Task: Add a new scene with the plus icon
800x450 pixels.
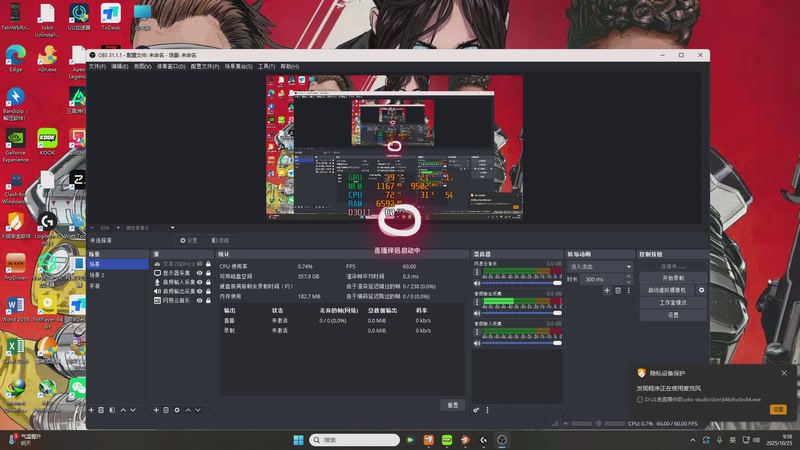Action: [x=91, y=410]
